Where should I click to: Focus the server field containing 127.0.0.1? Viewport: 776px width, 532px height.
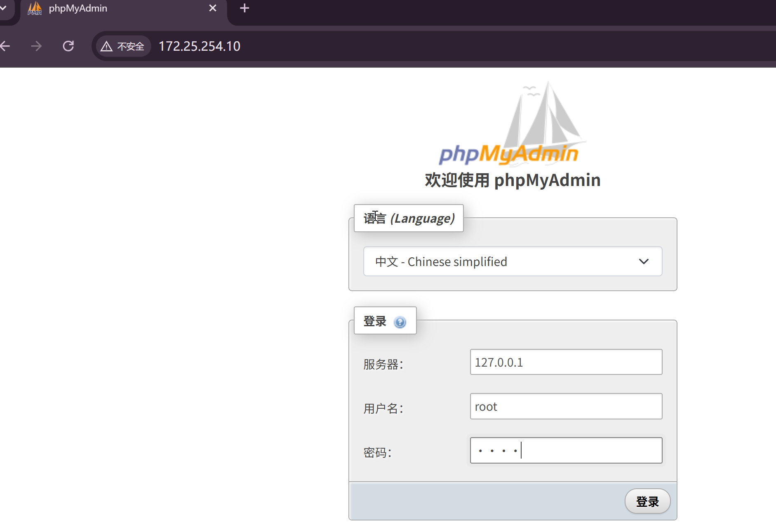coord(566,362)
